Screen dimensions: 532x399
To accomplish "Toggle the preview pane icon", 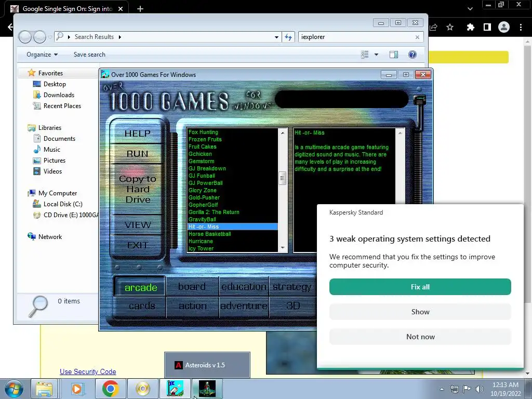I will [394, 55].
